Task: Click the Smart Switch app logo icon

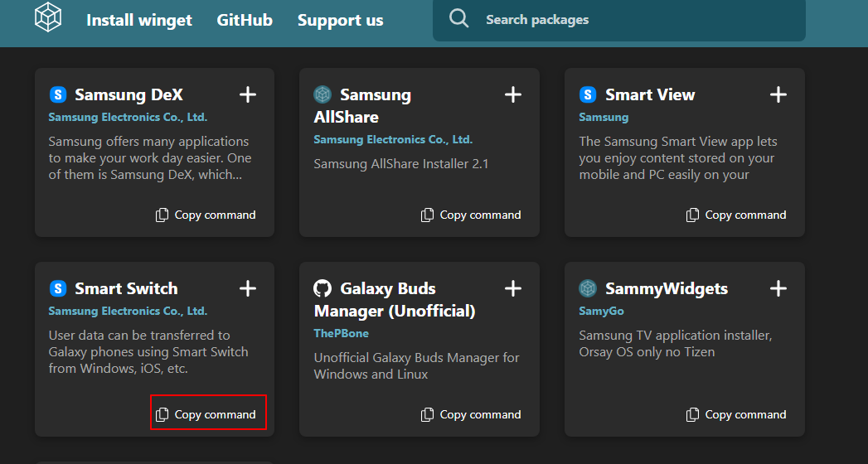Action: pos(58,288)
